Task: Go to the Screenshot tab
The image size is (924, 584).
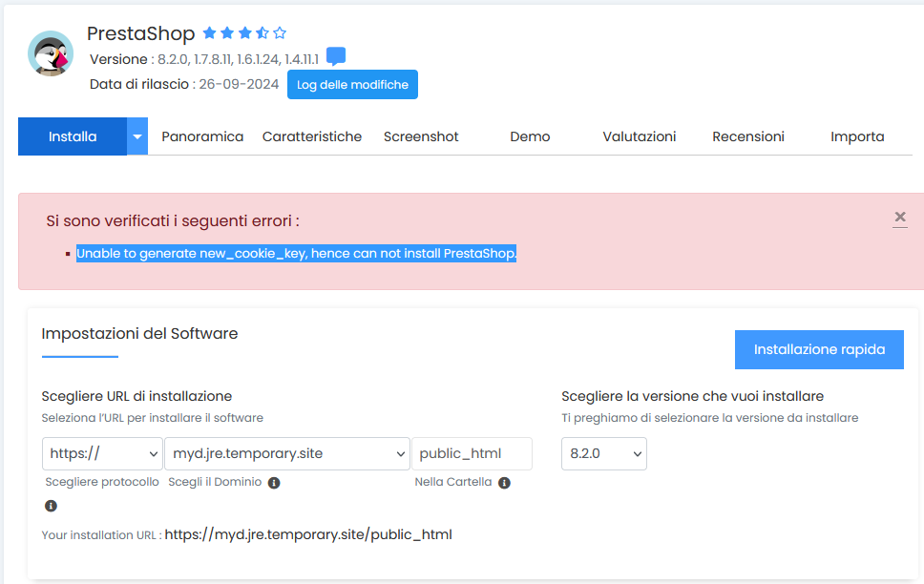Action: tap(421, 136)
